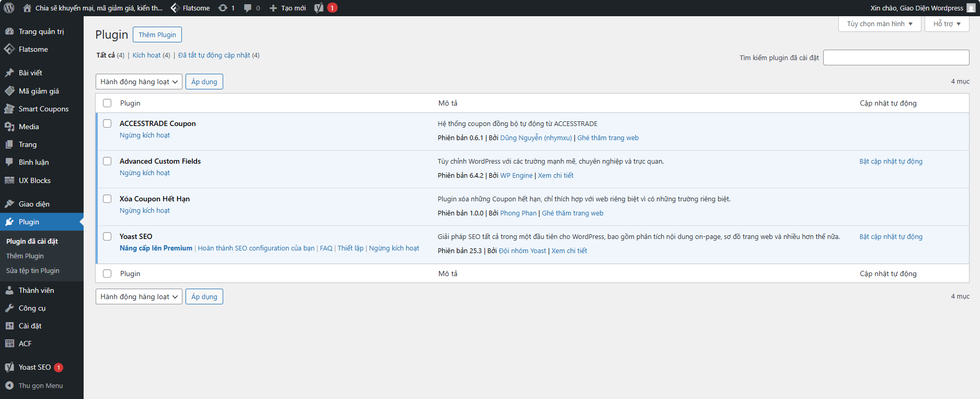View Xem chi tiết for Advanced Custom Fields
This screenshot has height=399, width=980.
tap(556, 175)
